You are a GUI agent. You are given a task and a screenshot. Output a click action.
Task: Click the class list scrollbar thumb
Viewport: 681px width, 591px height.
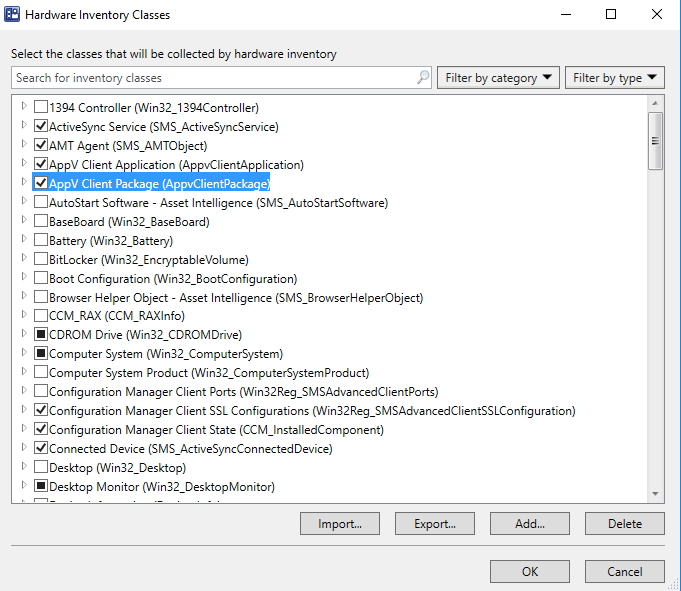[655, 141]
